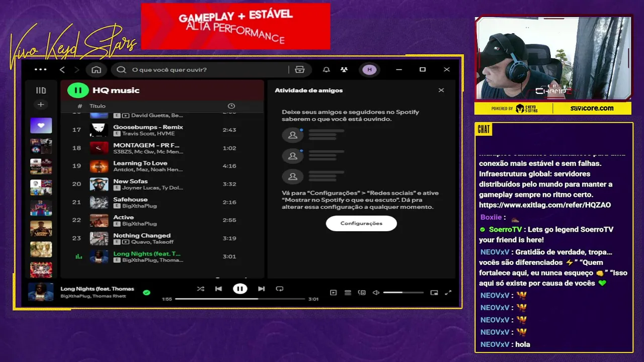Open the Browse icon in search bar
Screen dimensions: 644x362
[300, 69]
